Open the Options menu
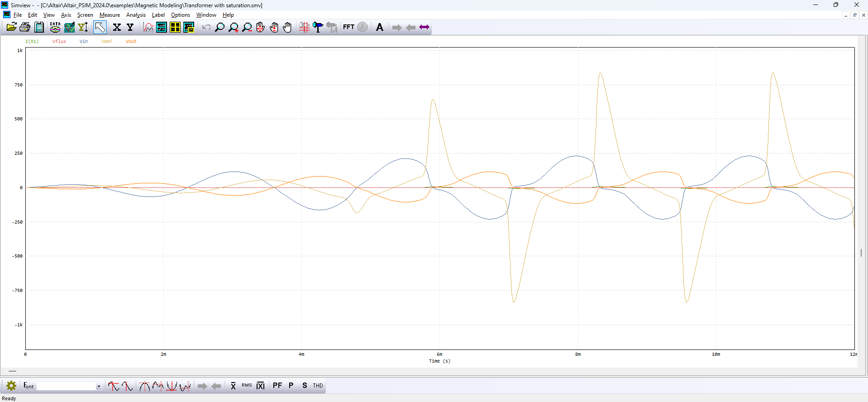868x402 pixels. pyautogui.click(x=181, y=15)
